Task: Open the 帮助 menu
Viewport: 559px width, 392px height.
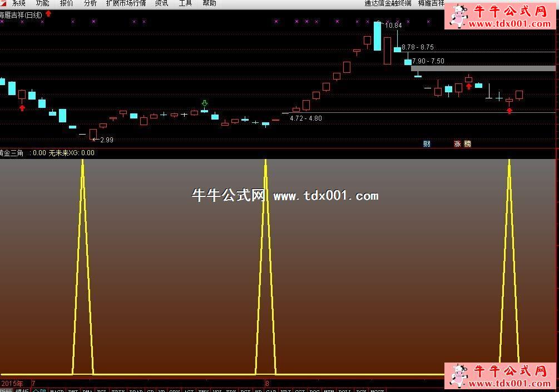Action: click(x=209, y=3)
